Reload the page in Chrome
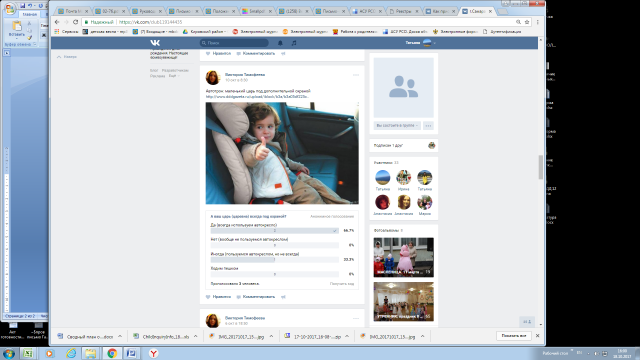640x360 pixels. (x=76, y=22)
